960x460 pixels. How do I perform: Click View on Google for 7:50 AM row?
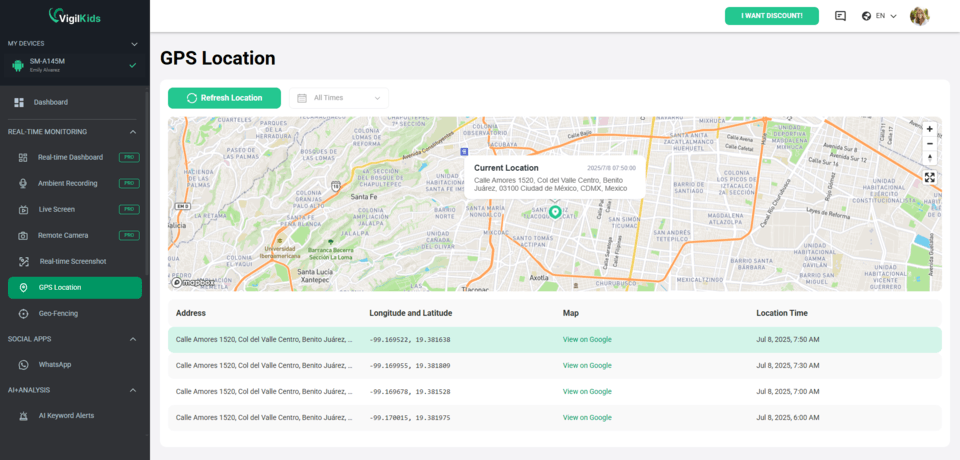point(587,340)
